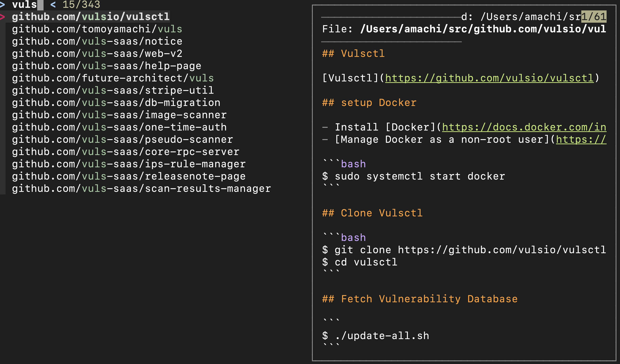Pick vuls-saas/db-migration from results
This screenshot has height=364, width=620.
tap(116, 103)
